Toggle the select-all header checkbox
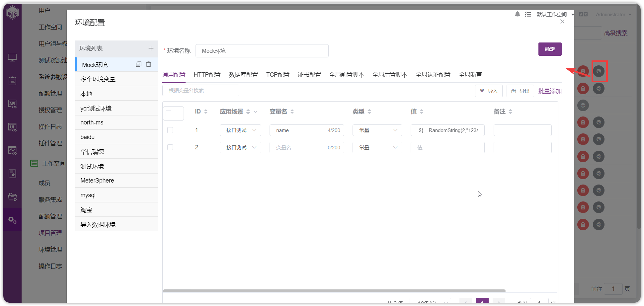Viewport: 644px width, 306px height. 169,114
